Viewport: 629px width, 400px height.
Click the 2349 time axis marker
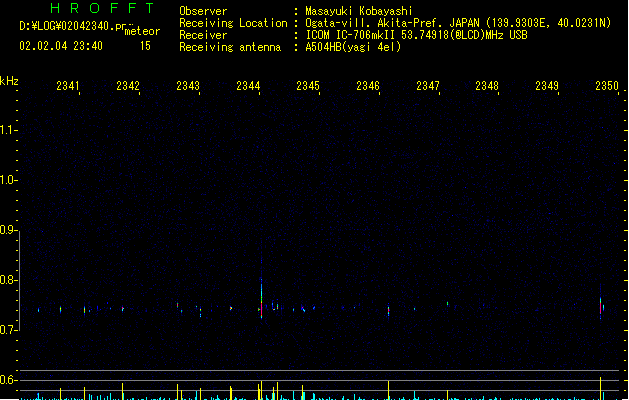(x=547, y=86)
